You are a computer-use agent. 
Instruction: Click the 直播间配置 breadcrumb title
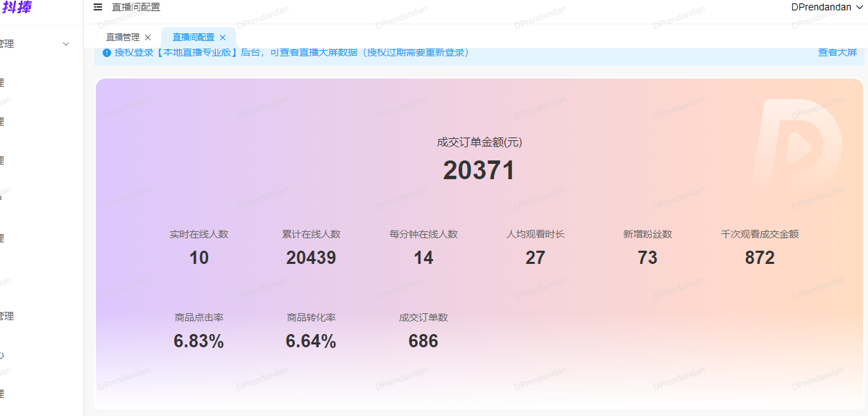click(x=135, y=7)
